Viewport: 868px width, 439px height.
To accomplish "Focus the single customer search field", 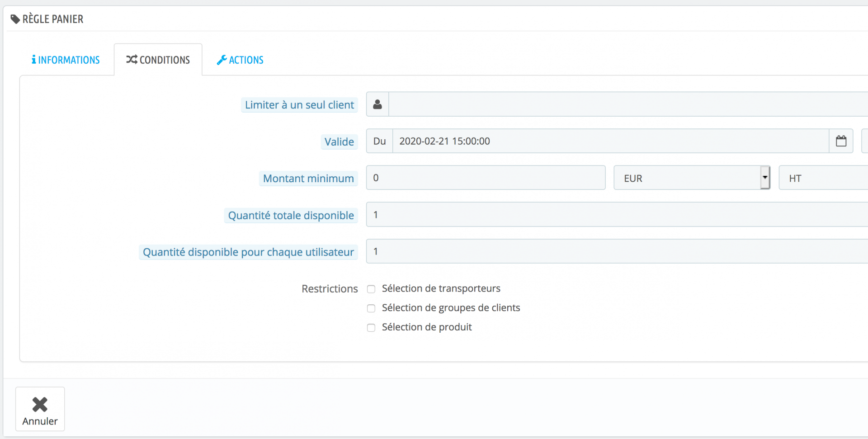I will 628,104.
